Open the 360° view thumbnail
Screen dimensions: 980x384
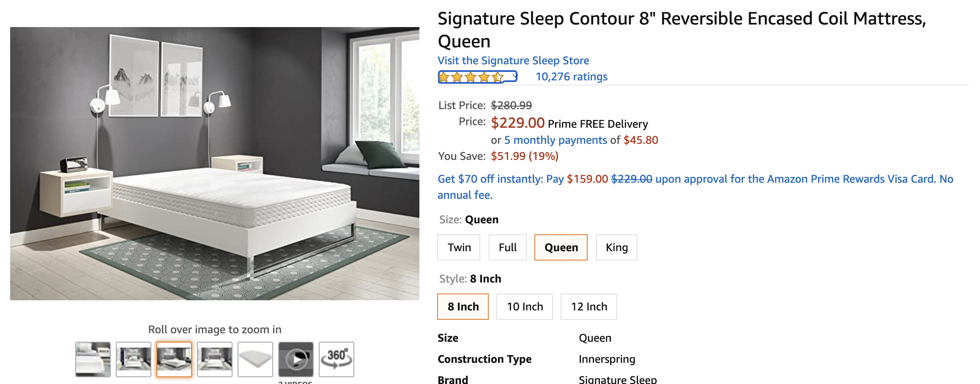coord(336,359)
